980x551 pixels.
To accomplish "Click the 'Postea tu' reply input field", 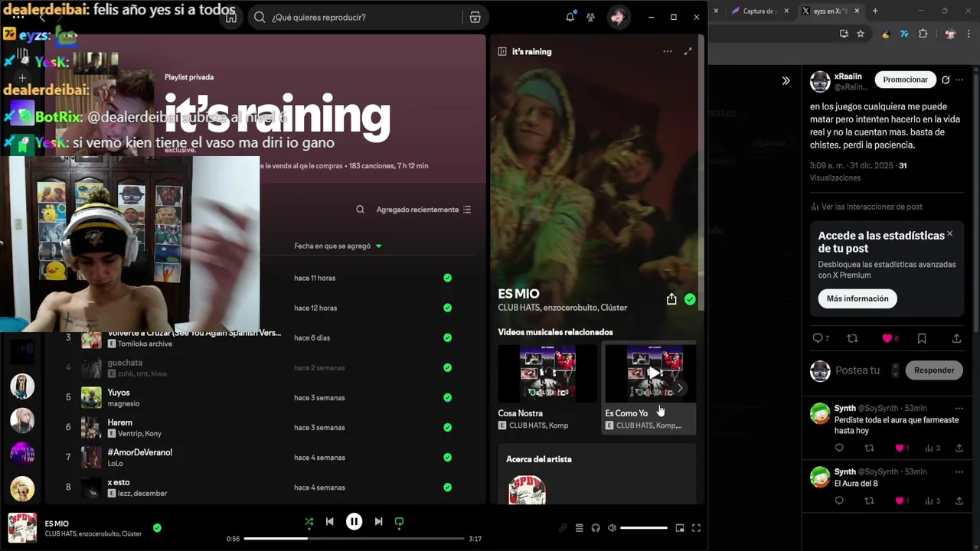I will [857, 370].
